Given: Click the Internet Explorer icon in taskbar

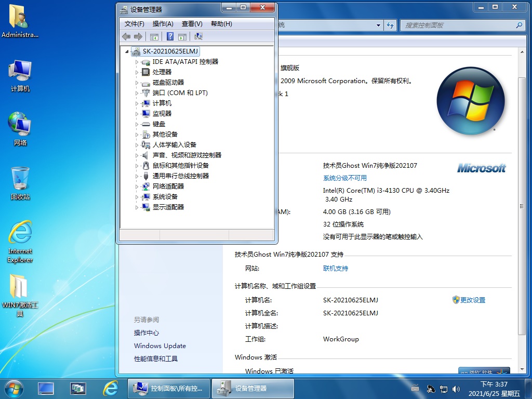Looking at the screenshot, I should click(x=110, y=388).
